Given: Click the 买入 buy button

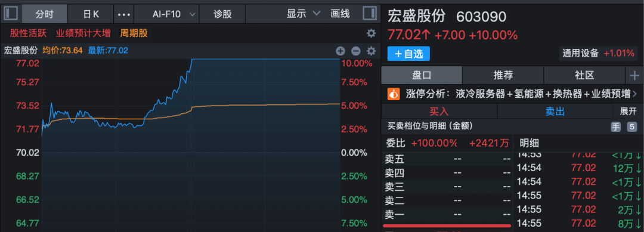Looking at the screenshot, I should click(439, 111).
